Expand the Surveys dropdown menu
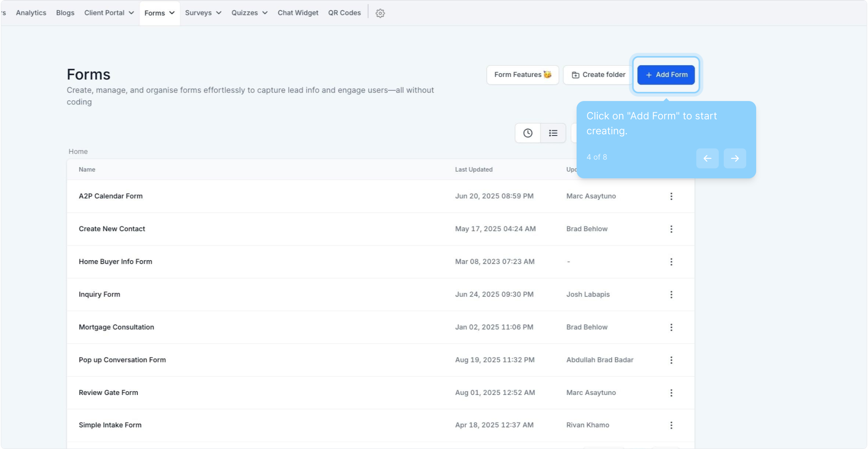868x449 pixels. tap(203, 13)
